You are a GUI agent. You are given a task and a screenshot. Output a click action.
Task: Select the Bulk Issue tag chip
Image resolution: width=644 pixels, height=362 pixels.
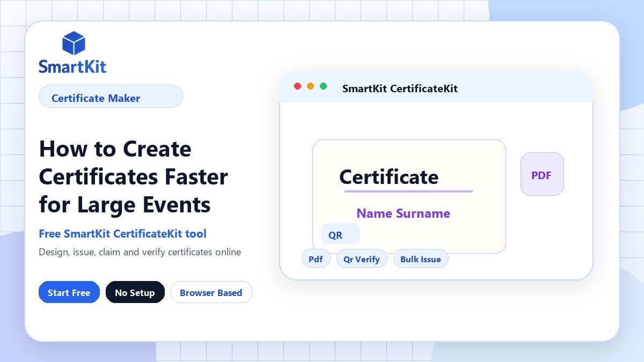tap(421, 258)
